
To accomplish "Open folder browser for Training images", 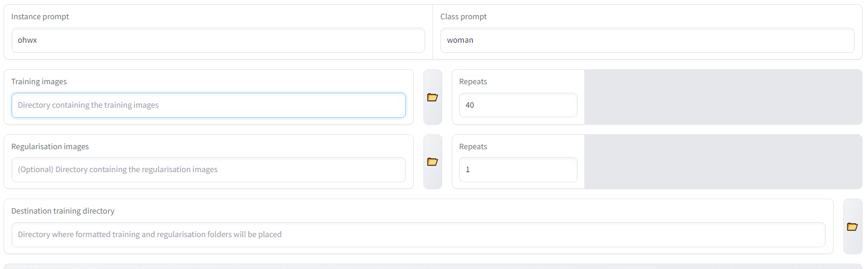I will 432,97.
